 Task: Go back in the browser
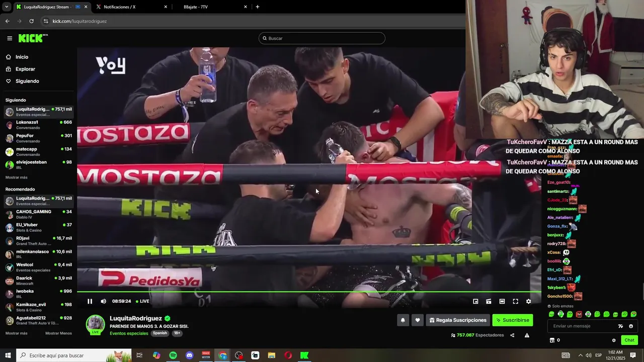coord(7,21)
